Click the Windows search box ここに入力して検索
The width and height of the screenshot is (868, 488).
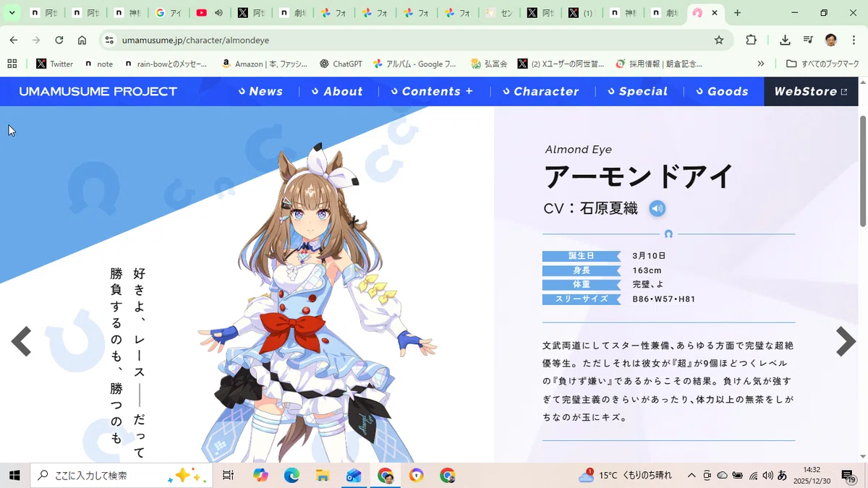(122, 475)
